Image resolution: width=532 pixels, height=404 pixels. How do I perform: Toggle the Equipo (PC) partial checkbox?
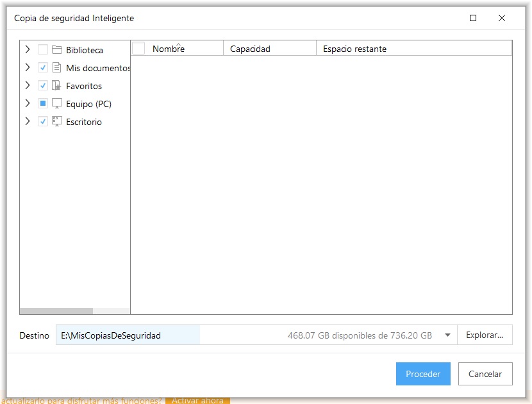pyautogui.click(x=43, y=104)
